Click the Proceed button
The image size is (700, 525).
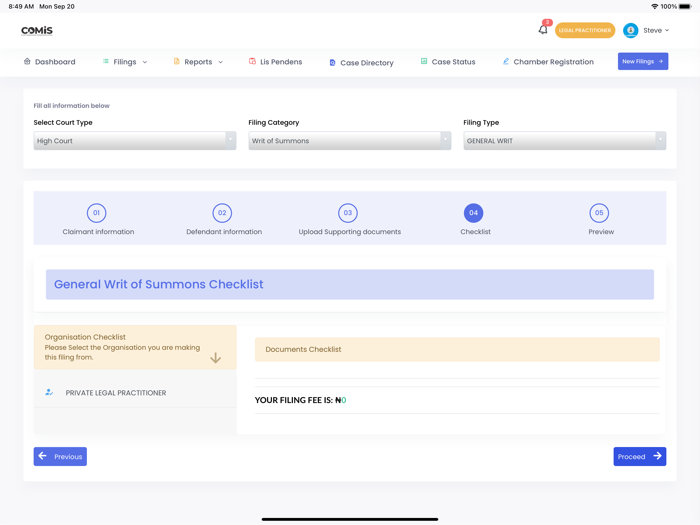640,456
